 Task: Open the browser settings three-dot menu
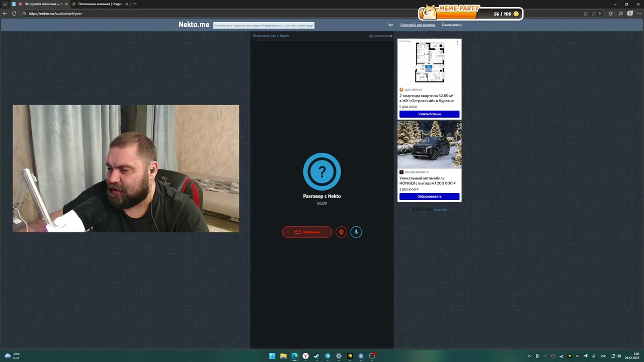coord(639,14)
